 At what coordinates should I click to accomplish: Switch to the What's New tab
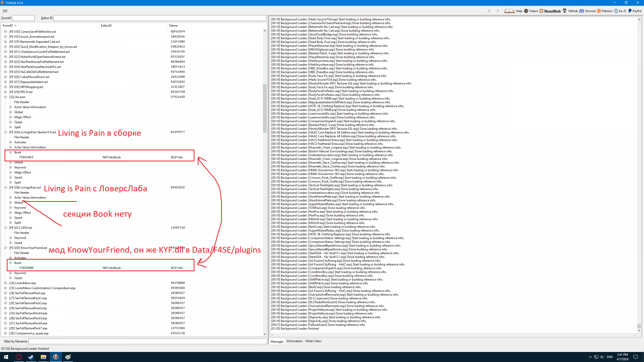pos(313,341)
